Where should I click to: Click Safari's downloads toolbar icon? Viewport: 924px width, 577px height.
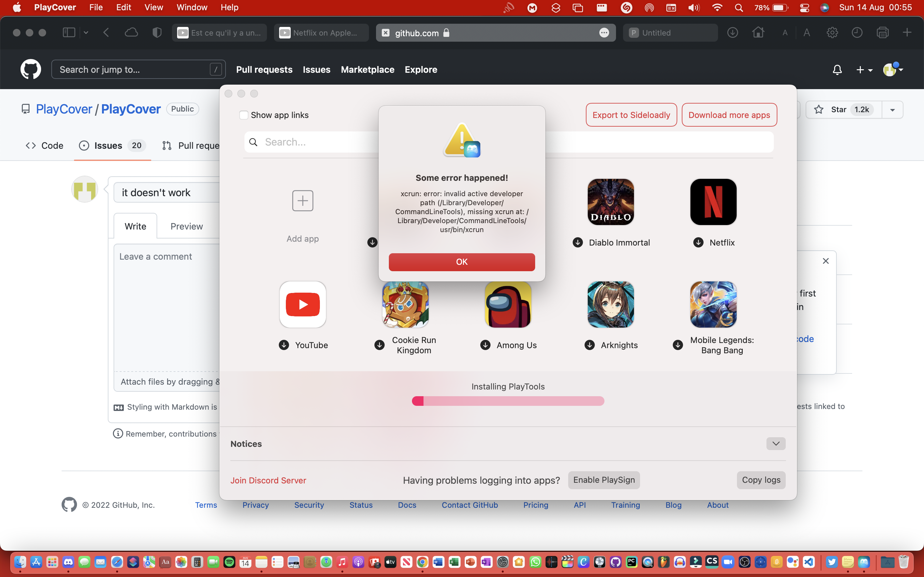(x=732, y=32)
